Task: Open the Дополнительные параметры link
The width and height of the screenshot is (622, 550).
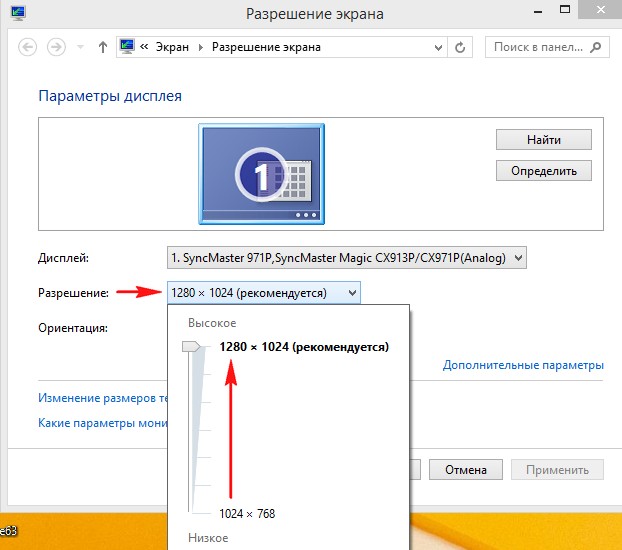Action: tap(523, 365)
